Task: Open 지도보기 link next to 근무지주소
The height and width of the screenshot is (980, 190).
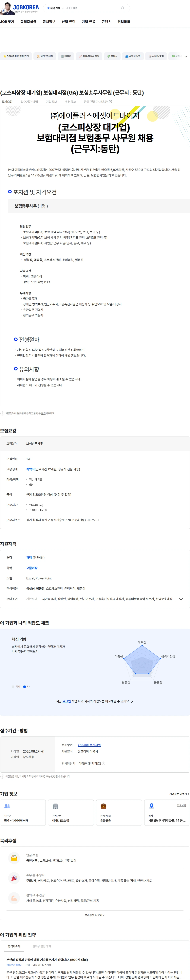Action: (x=93, y=520)
